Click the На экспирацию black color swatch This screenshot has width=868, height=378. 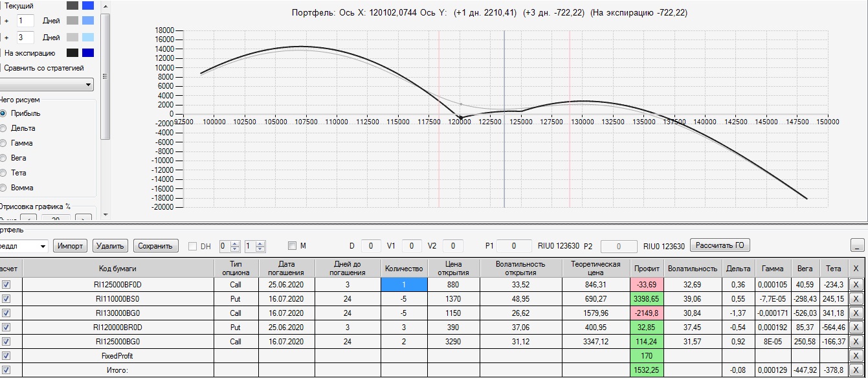[72, 53]
